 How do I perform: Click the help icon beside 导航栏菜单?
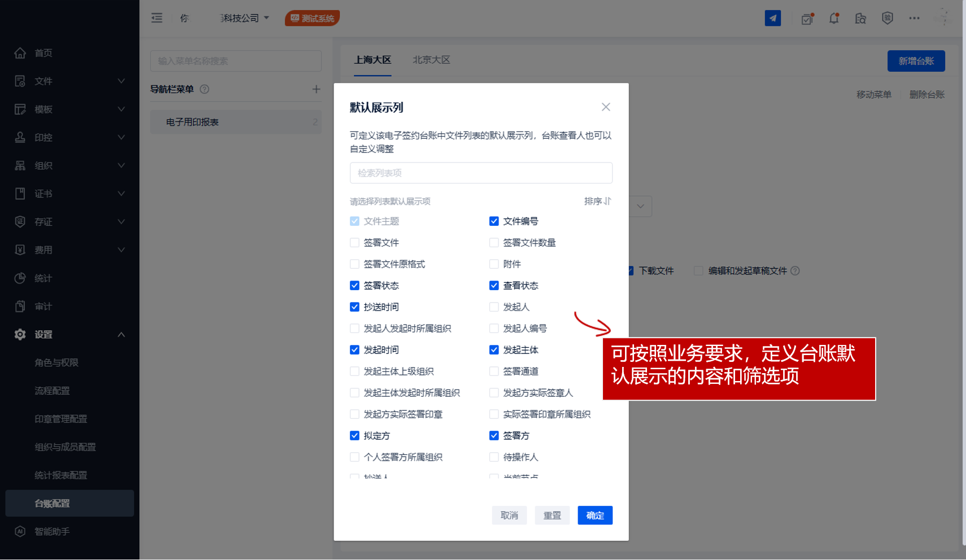pyautogui.click(x=204, y=89)
